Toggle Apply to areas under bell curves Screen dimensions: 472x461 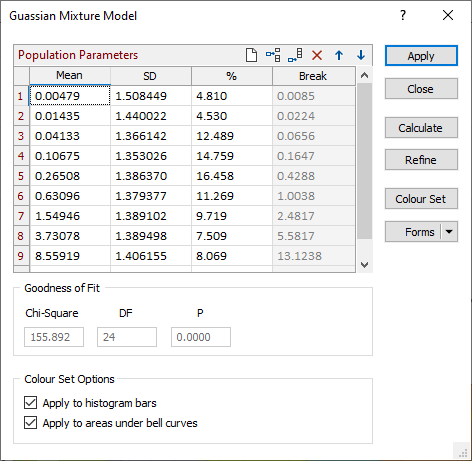(30, 423)
